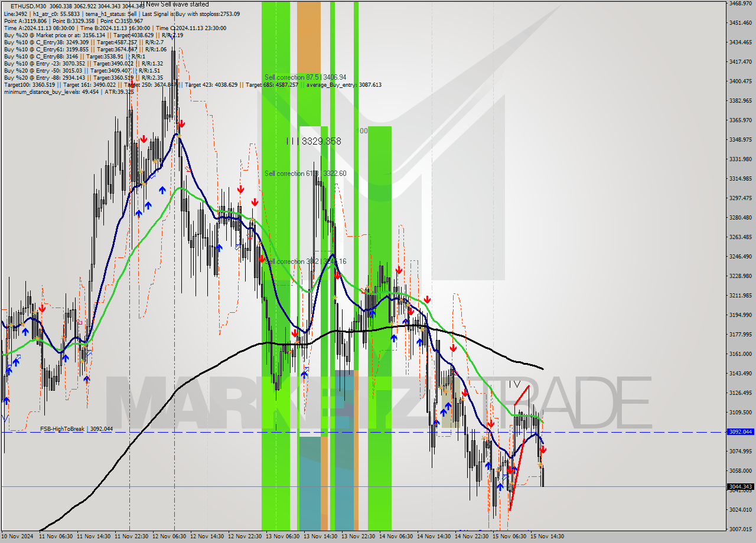
Task: Select the 'I I I 3329.358' wave label
Action: [313, 141]
